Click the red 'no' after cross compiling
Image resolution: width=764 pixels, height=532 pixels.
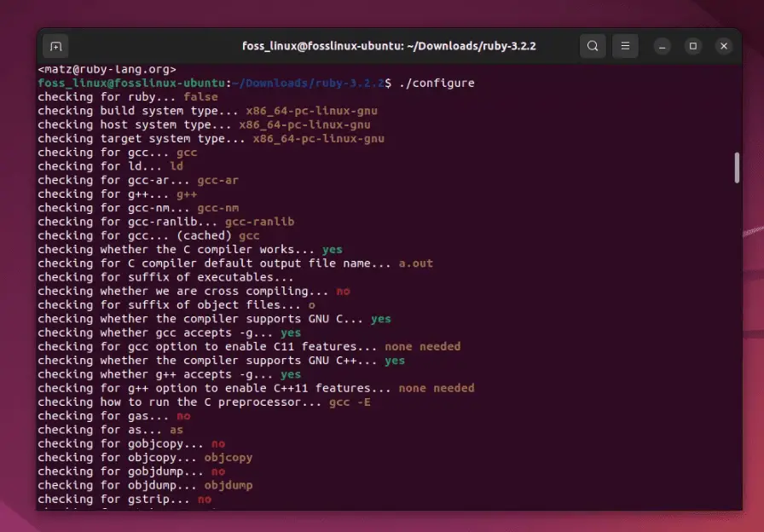coord(343,292)
